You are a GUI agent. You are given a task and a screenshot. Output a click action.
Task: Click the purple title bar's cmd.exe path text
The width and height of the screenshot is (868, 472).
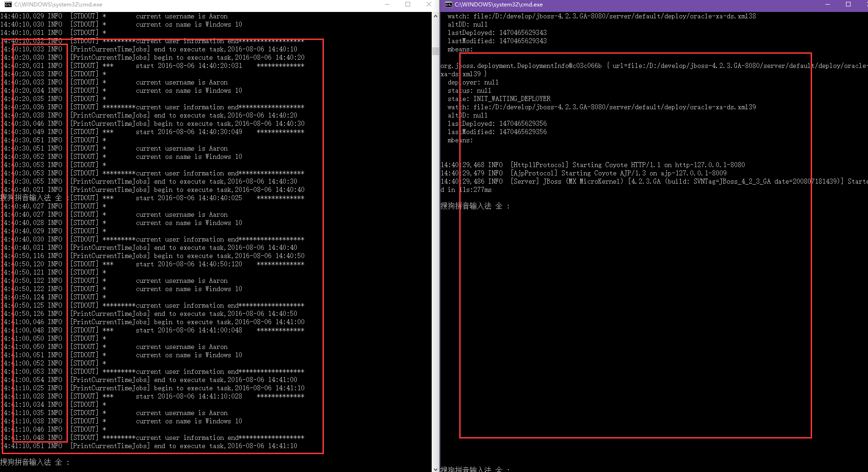[499, 5]
